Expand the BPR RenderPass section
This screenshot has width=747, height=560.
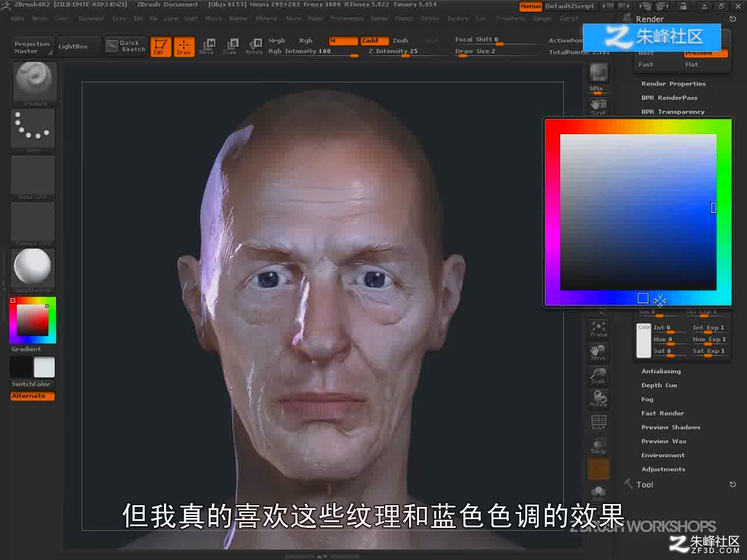(669, 98)
